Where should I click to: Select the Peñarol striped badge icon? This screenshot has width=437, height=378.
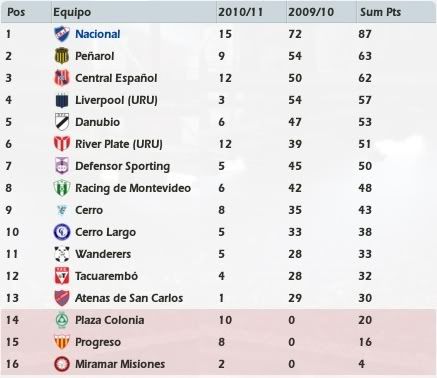tap(62, 56)
